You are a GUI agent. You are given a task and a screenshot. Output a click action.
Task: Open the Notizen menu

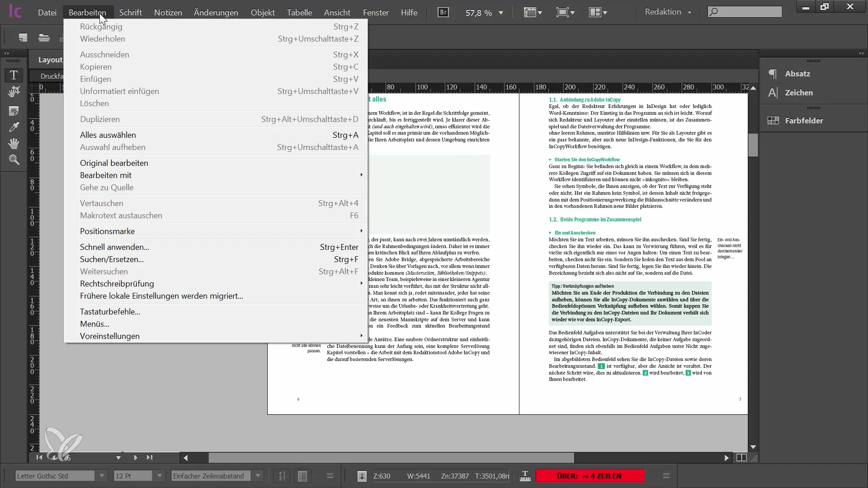(x=168, y=12)
